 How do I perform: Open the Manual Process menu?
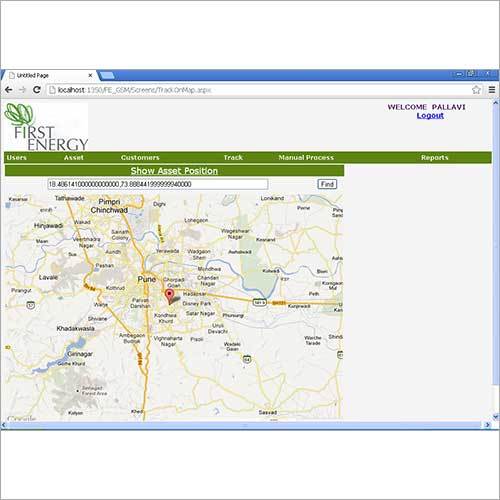(x=306, y=157)
